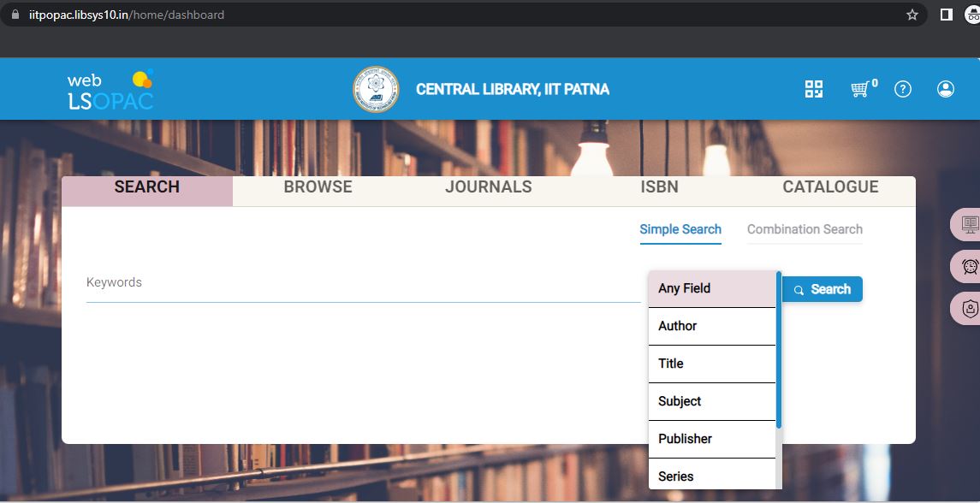Click the field list scrollbar

(779, 350)
